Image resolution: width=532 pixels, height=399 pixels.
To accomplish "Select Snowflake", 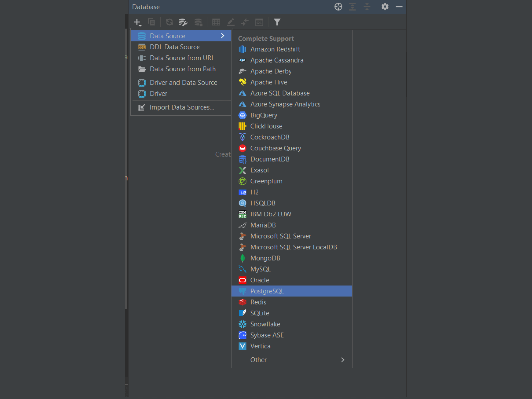I will click(292, 324).
